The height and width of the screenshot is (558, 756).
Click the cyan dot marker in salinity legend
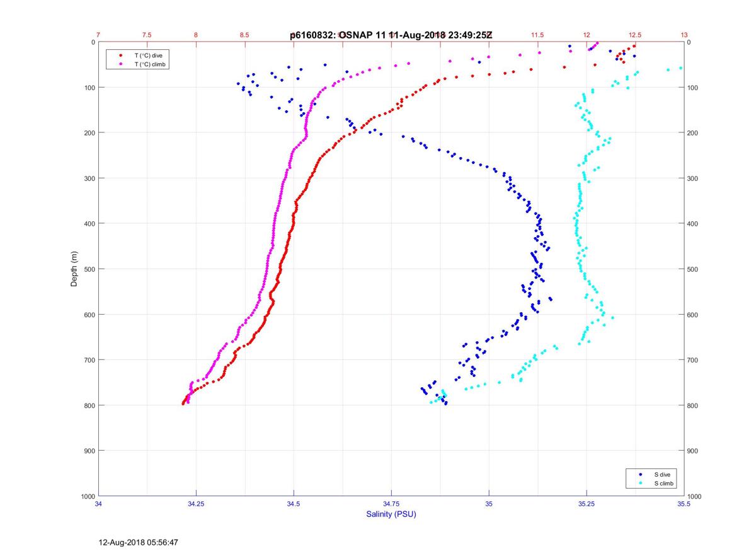point(641,483)
